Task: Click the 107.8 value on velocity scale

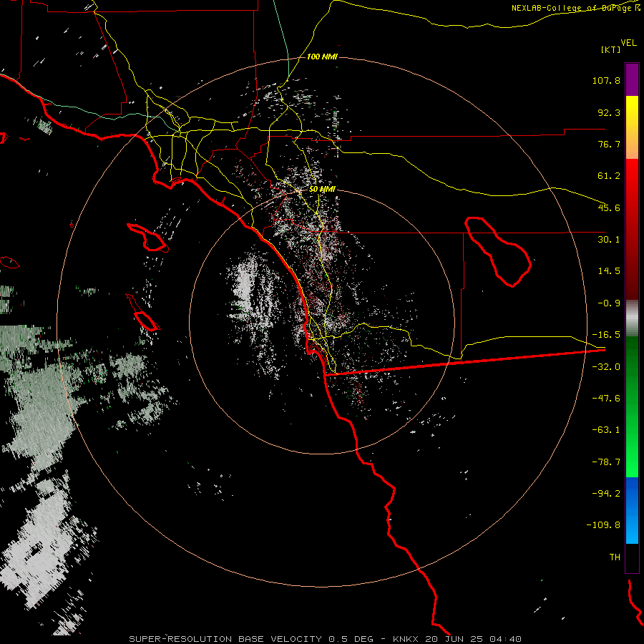Action: [x=606, y=80]
